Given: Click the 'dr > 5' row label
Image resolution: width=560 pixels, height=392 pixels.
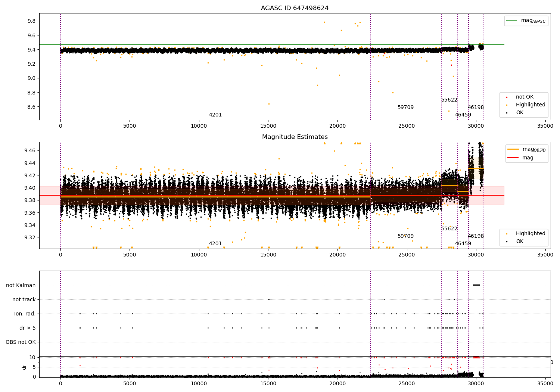Looking at the screenshot, I should tap(28, 328).
